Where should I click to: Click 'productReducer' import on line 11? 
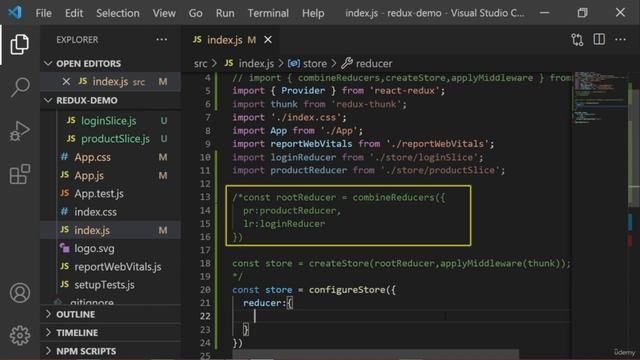pos(308,170)
